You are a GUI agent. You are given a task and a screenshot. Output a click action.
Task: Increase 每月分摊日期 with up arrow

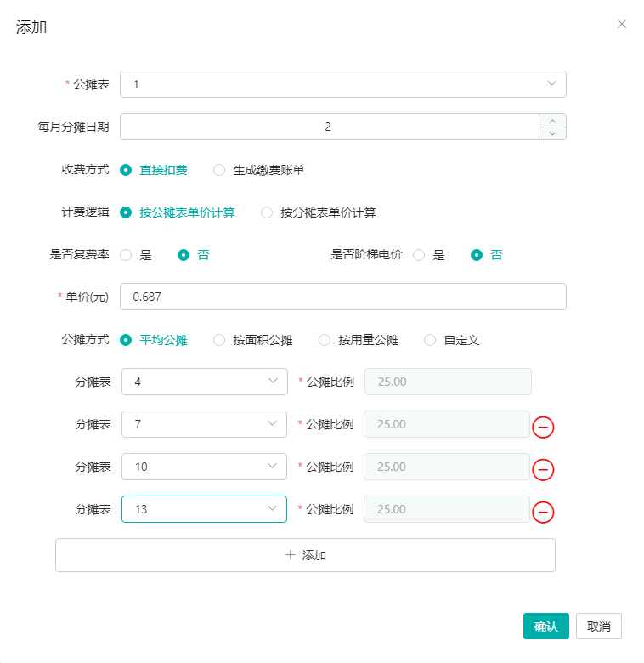click(552, 120)
